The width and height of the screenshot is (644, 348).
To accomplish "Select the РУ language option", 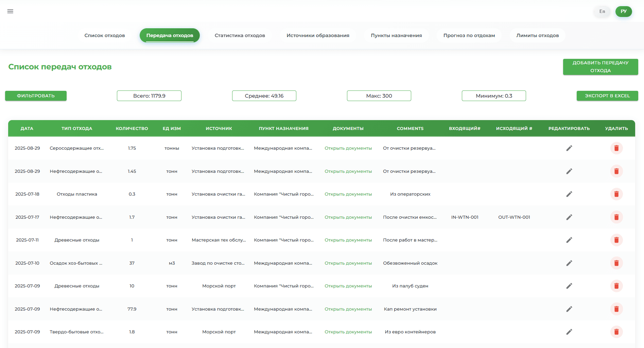I will (x=623, y=12).
